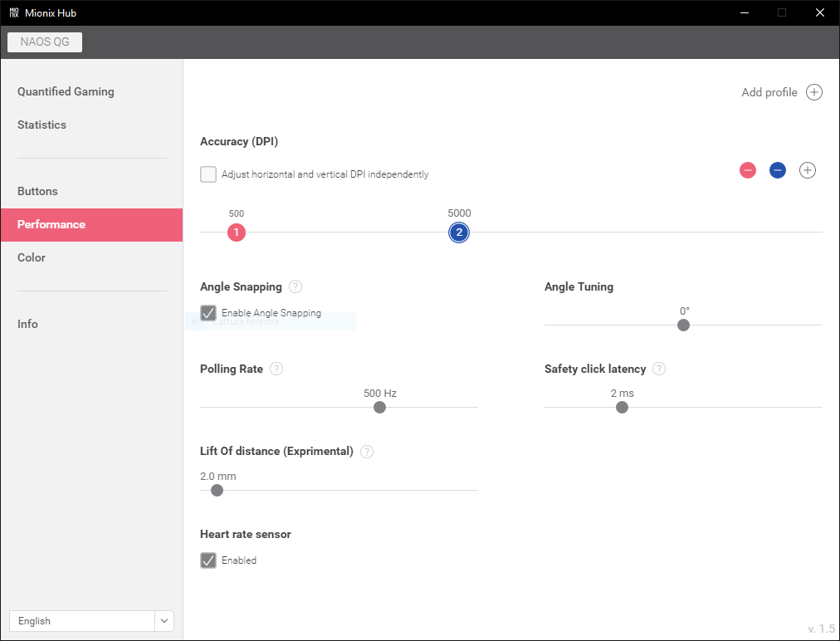Open the Statistics page
The height and width of the screenshot is (641, 840).
click(42, 125)
